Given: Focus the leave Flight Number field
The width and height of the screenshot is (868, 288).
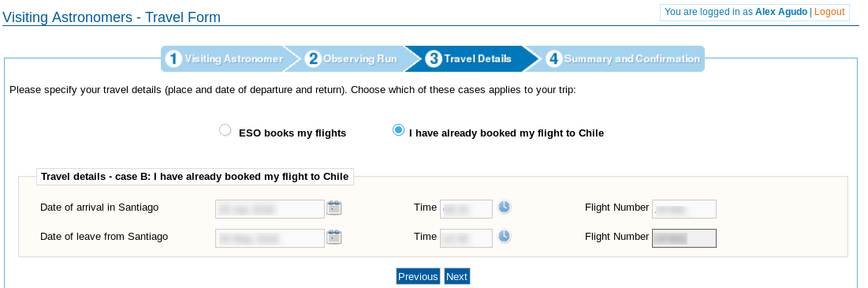Looking at the screenshot, I should pyautogui.click(x=684, y=238).
